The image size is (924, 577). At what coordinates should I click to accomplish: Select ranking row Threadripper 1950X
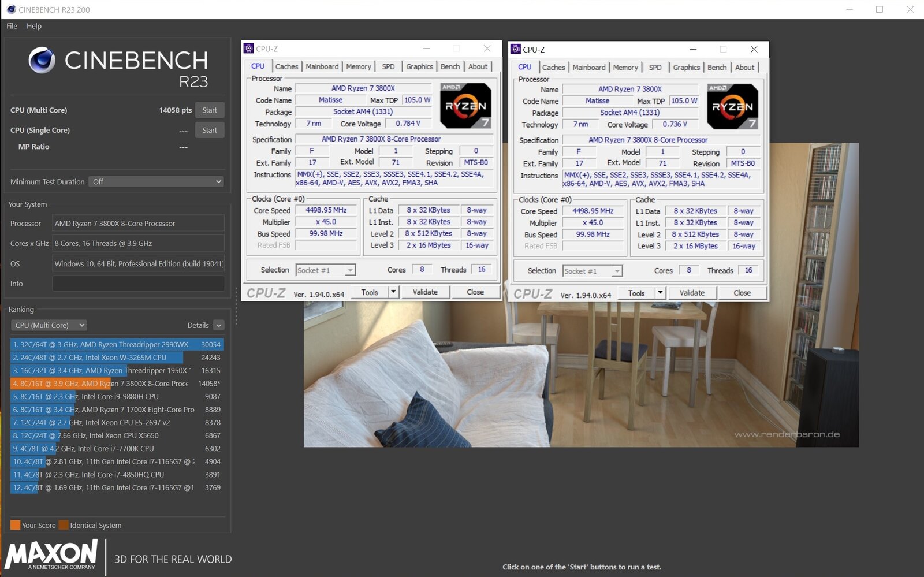117,370
